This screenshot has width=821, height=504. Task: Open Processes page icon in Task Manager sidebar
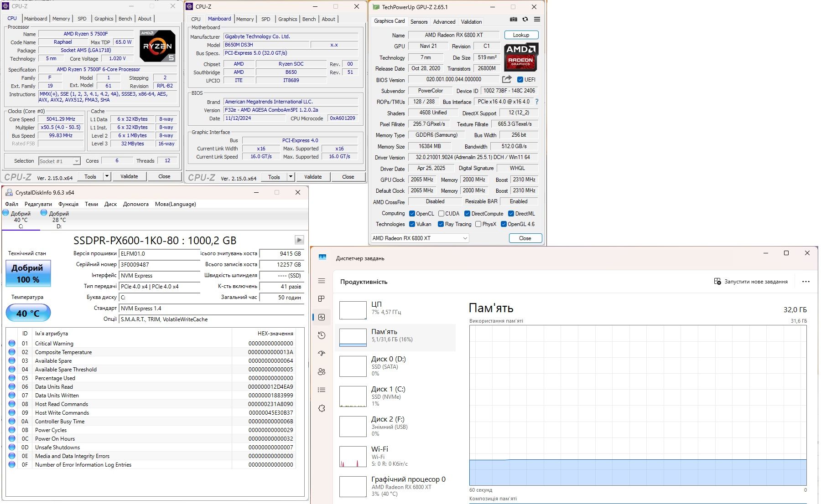tap(322, 299)
